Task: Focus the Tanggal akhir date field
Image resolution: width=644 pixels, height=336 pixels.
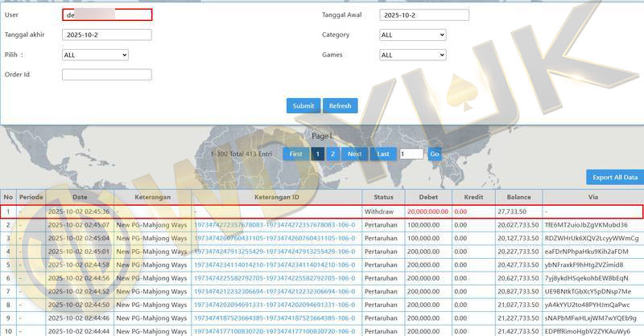Action: pos(106,35)
